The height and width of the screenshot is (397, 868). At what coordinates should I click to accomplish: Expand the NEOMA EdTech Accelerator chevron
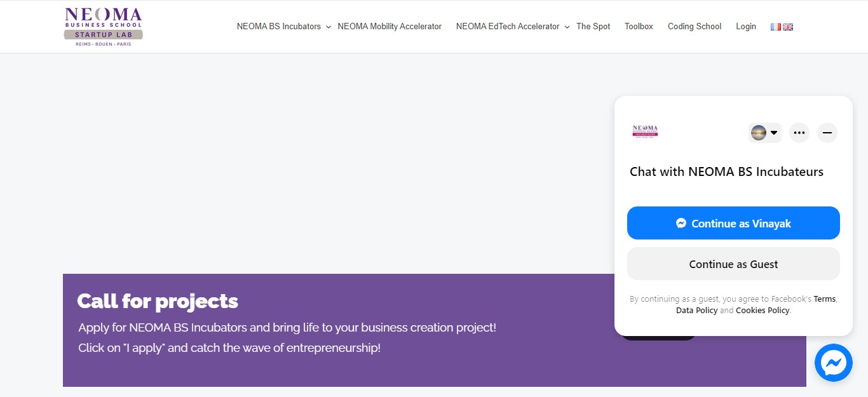coord(567,27)
